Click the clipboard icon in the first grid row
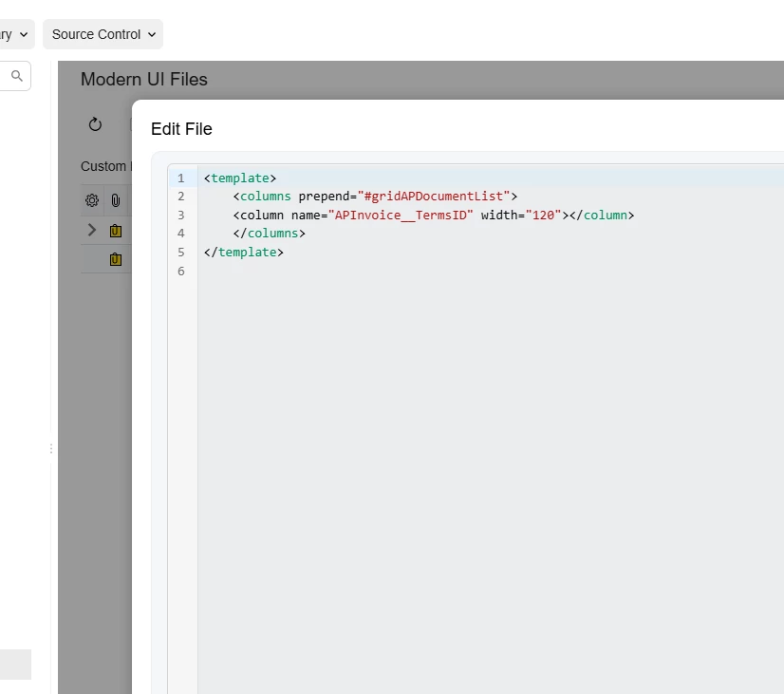784x694 pixels. click(116, 231)
